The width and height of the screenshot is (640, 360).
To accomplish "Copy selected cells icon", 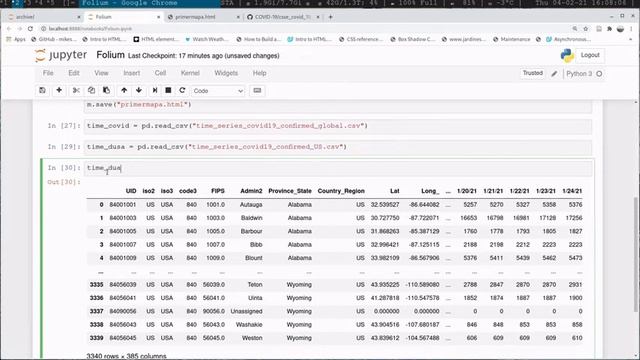I will click(91, 90).
